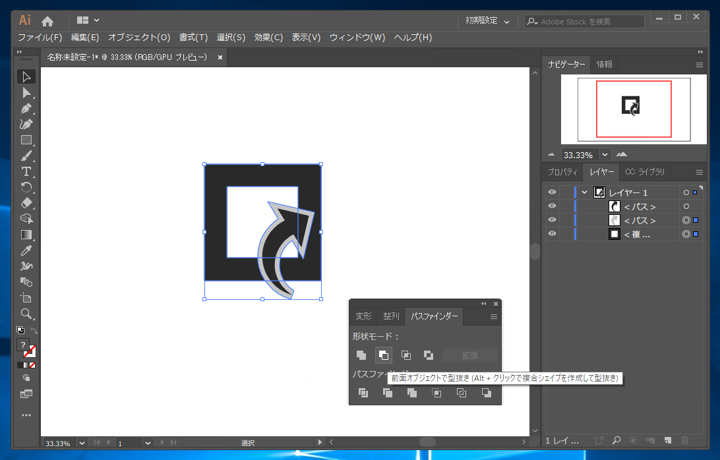The height and width of the screenshot is (460, 720).
Task: Select the Zoom tool in toolbar
Action: tap(26, 314)
